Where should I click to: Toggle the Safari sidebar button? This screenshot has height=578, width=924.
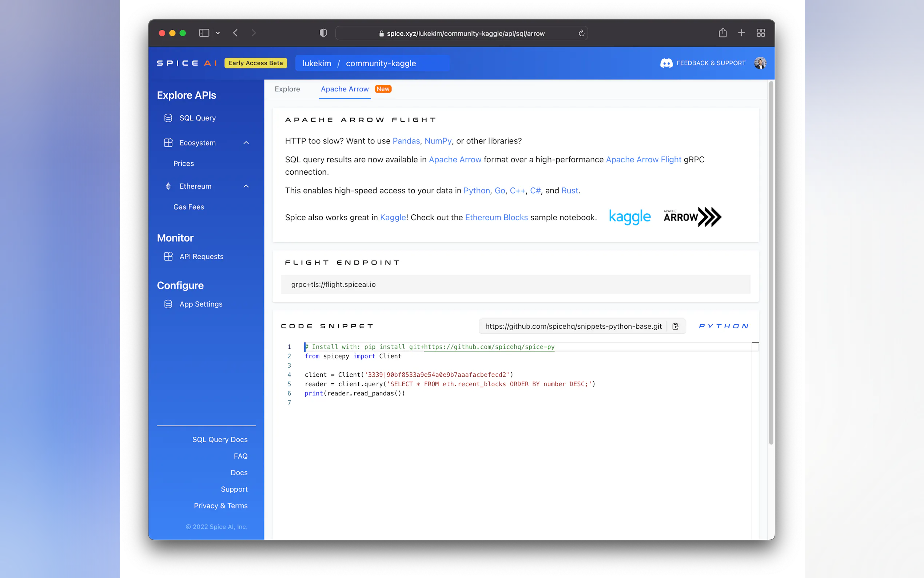[x=204, y=33]
